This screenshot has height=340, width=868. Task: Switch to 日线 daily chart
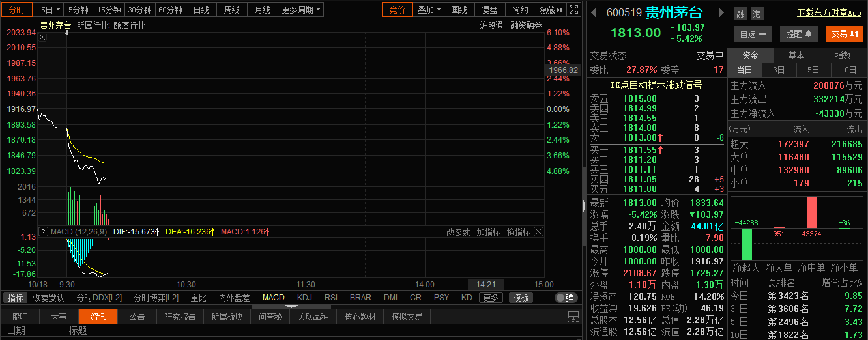[201, 10]
